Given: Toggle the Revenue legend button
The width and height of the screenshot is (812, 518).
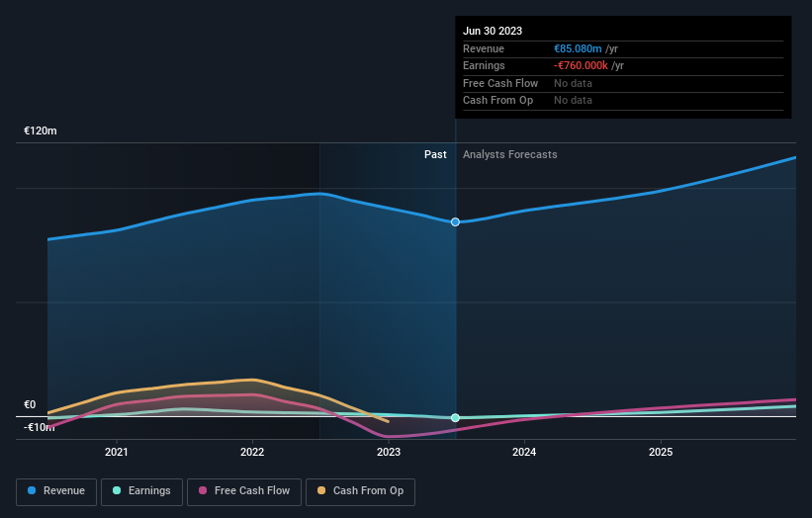Looking at the screenshot, I should [56, 491].
